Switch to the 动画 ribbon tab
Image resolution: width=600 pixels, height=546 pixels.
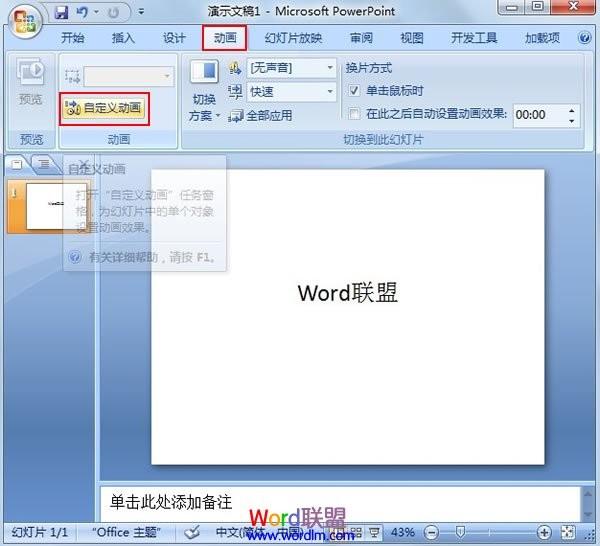[225, 37]
